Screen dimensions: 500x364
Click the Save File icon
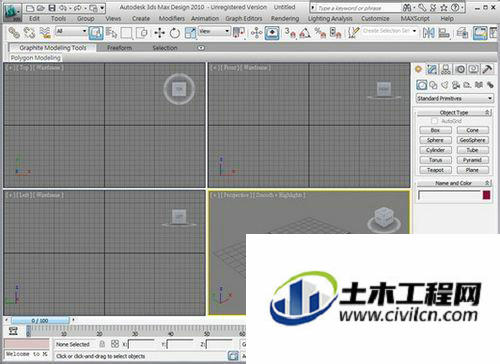(52, 8)
